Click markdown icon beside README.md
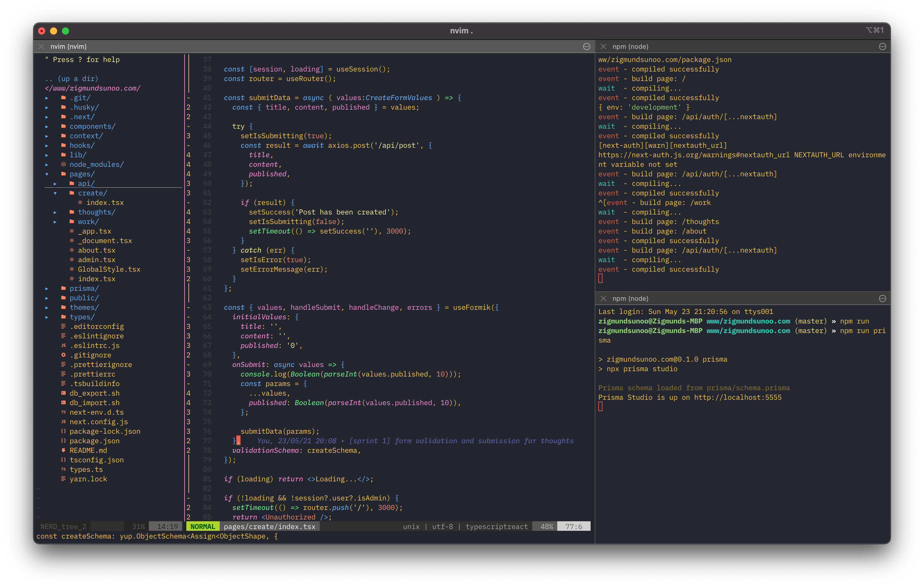 tap(64, 450)
